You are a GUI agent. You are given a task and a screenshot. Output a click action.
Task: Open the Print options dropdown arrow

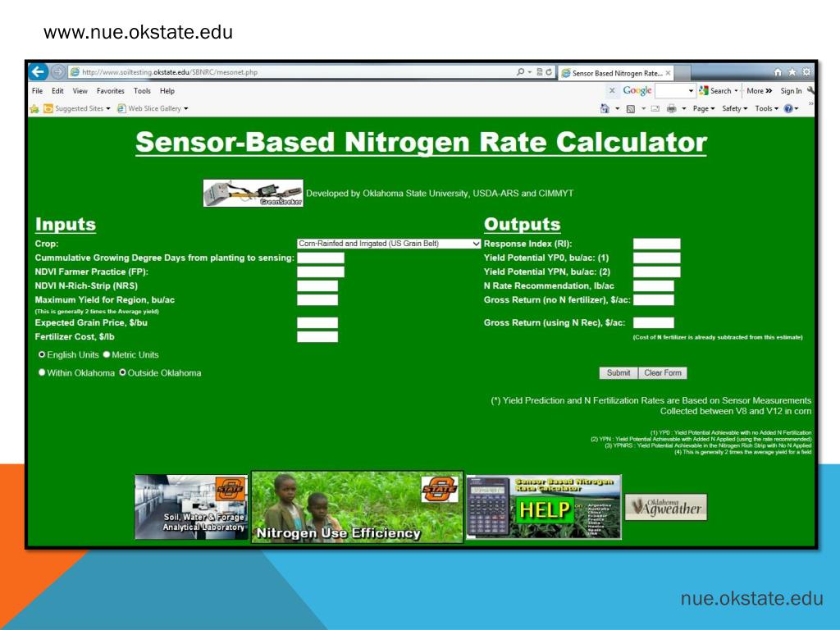tap(684, 109)
